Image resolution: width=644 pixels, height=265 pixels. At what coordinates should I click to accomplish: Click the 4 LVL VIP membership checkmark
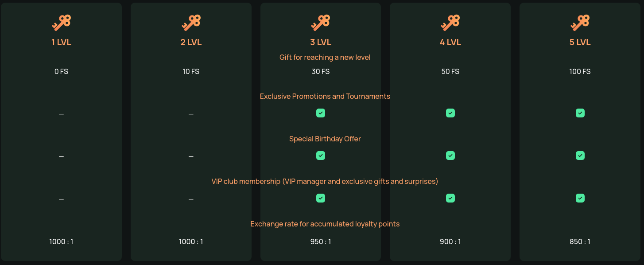(x=450, y=198)
